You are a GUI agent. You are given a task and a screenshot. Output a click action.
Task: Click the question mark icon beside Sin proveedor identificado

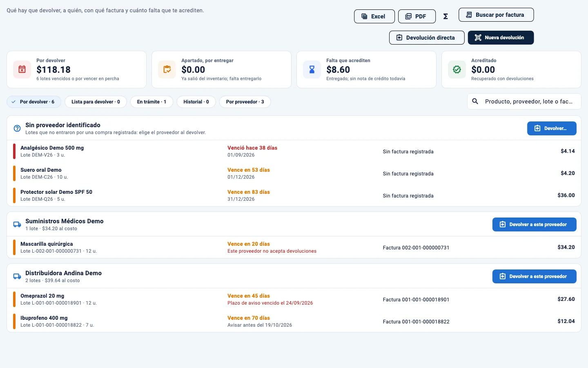click(17, 128)
